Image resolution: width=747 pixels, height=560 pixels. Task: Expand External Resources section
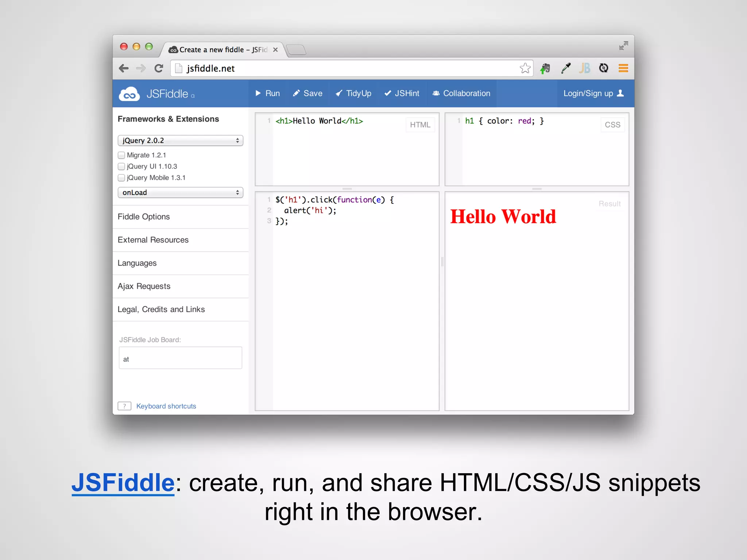tap(181, 240)
